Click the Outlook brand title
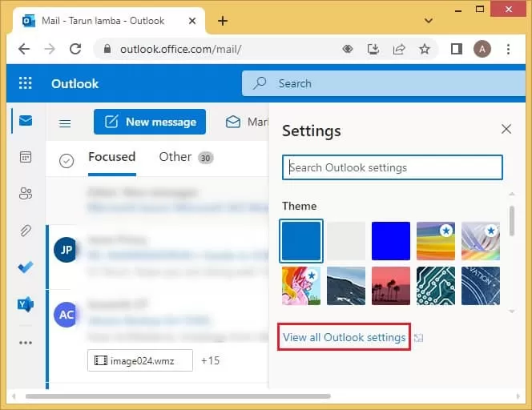The height and width of the screenshot is (410, 532). 75,83
